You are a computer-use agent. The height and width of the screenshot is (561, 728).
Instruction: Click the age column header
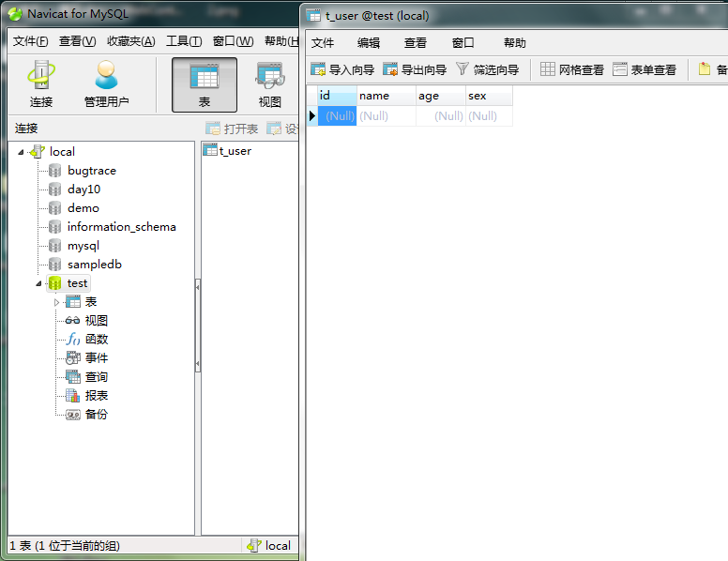coord(441,96)
